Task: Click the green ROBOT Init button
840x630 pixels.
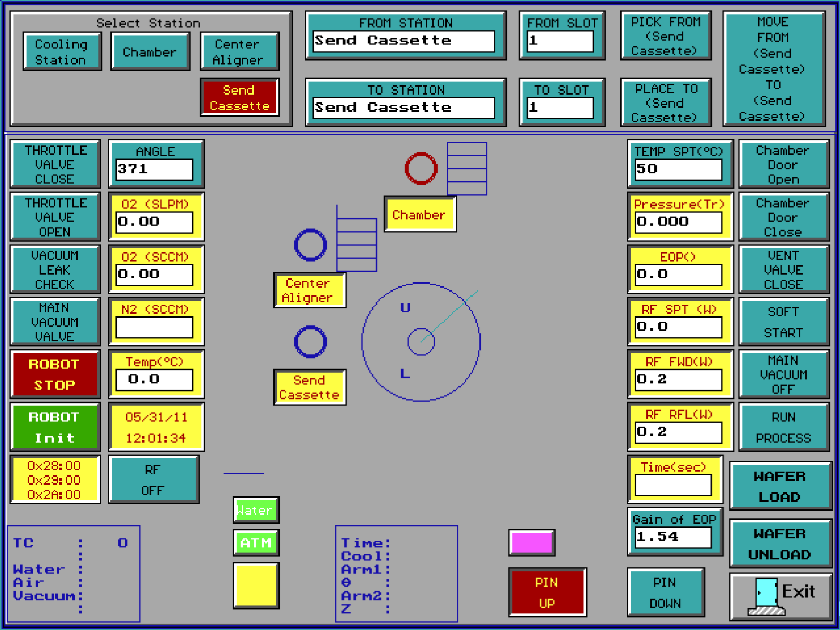Action: tap(55, 427)
